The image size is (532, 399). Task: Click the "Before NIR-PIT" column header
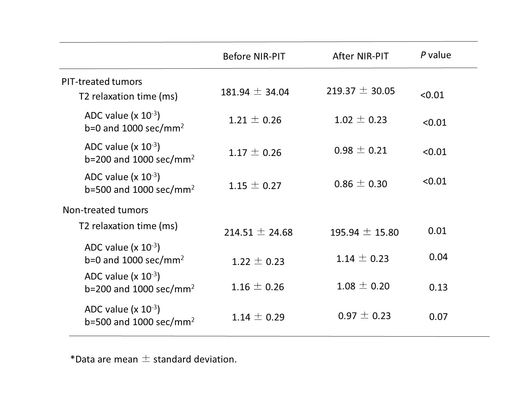(254, 57)
